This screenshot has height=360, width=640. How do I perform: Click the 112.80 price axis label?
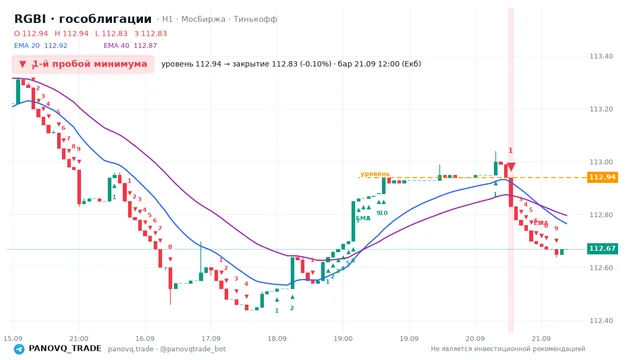(x=601, y=215)
